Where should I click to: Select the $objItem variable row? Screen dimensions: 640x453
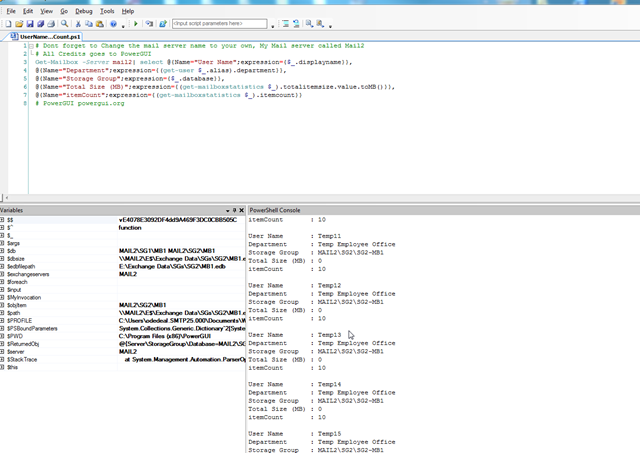click(122, 305)
